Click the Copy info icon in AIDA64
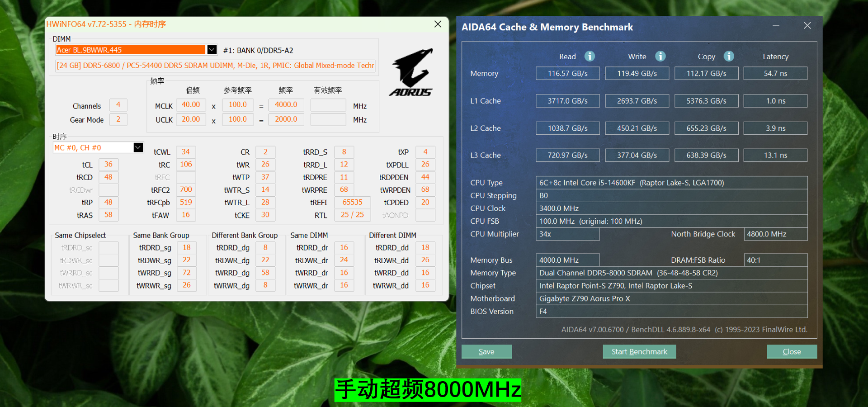The image size is (868, 407). (x=729, y=56)
